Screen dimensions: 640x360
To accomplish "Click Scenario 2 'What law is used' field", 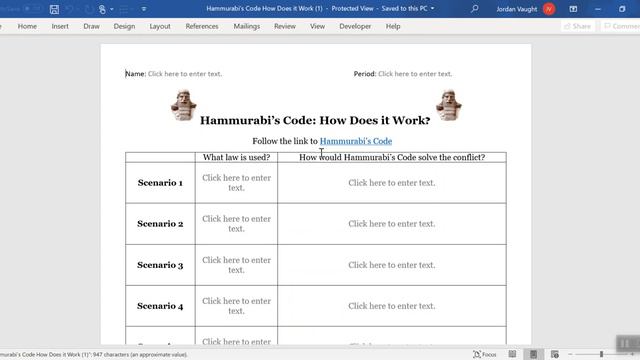I will coord(236,224).
